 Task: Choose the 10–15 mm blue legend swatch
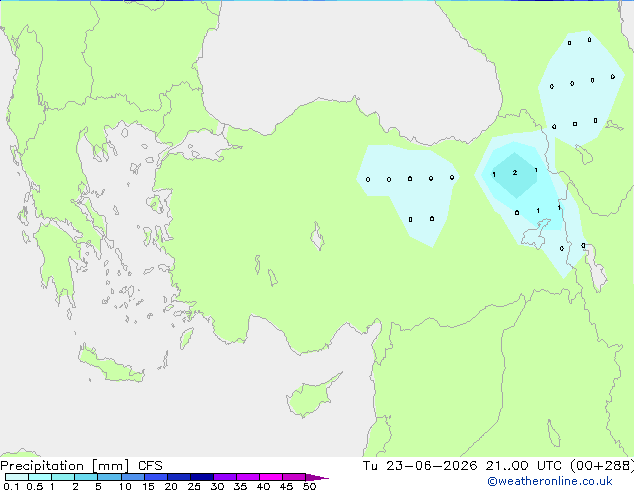tap(133, 477)
